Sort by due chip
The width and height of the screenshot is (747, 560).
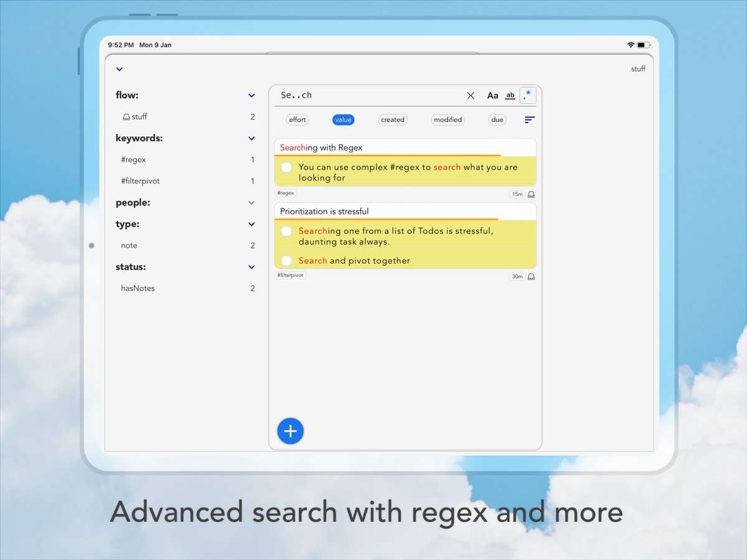[x=497, y=119]
